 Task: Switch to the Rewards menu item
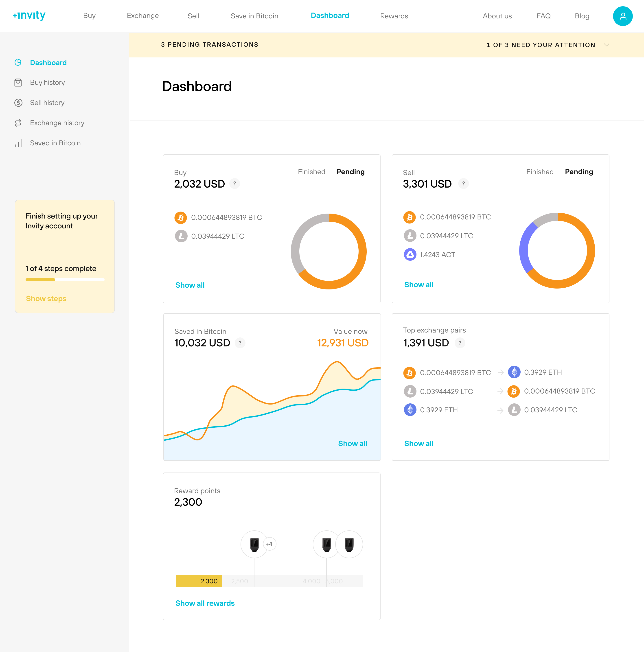[x=394, y=16]
